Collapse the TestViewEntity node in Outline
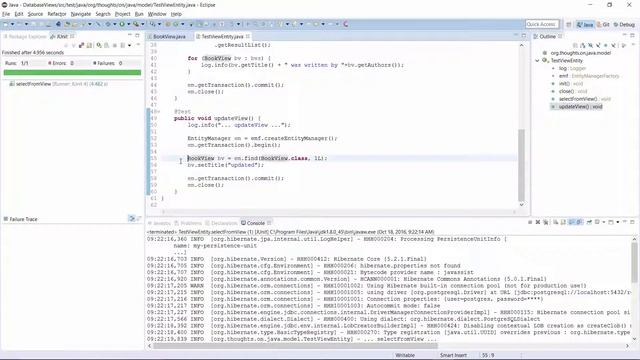Image resolution: width=640 pixels, height=360 pixels. (537, 60)
